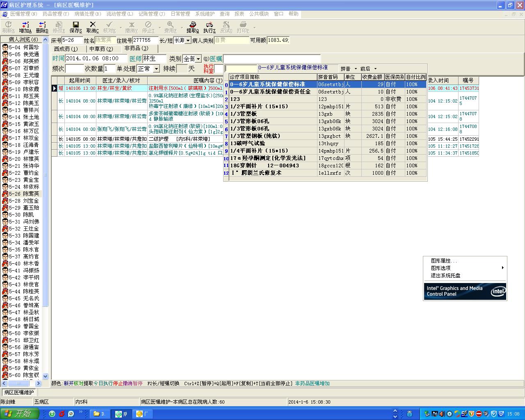Click the 时间 date-time field
Viewport: 525px width, 420px height.
tap(96, 59)
